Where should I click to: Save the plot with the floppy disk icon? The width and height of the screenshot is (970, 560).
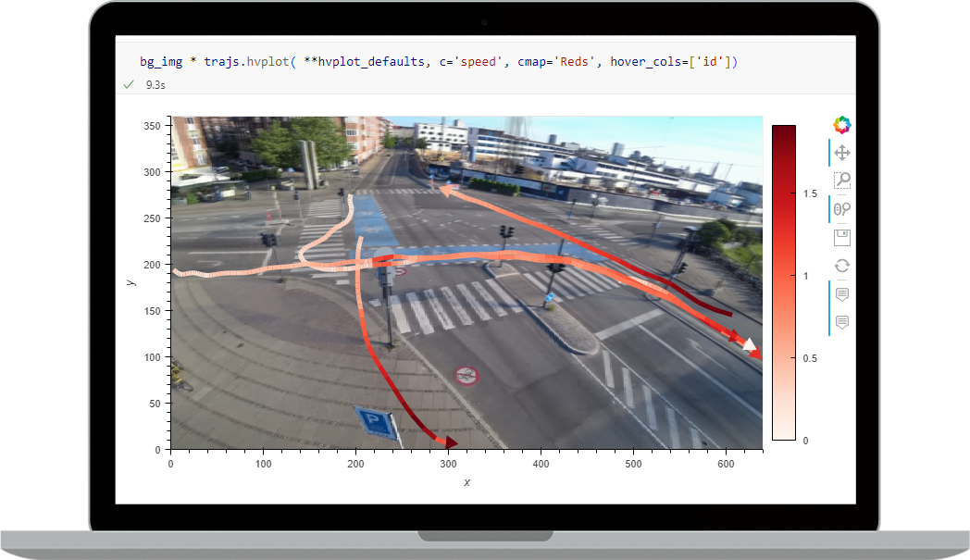[x=841, y=238]
